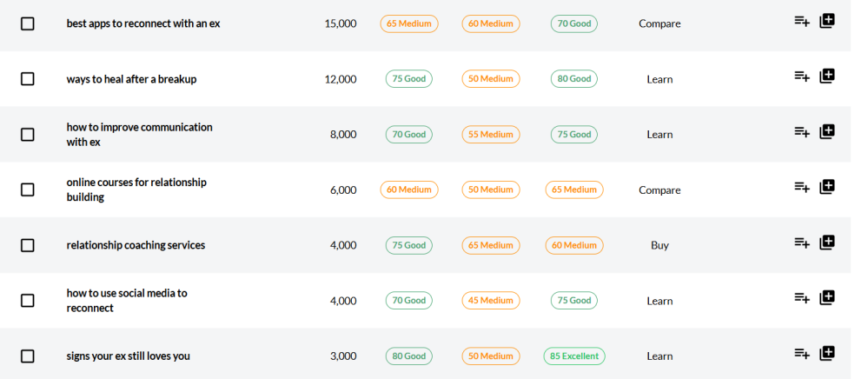
Task: Add 'signs your ex still loves you' to list
Action: [801, 353]
